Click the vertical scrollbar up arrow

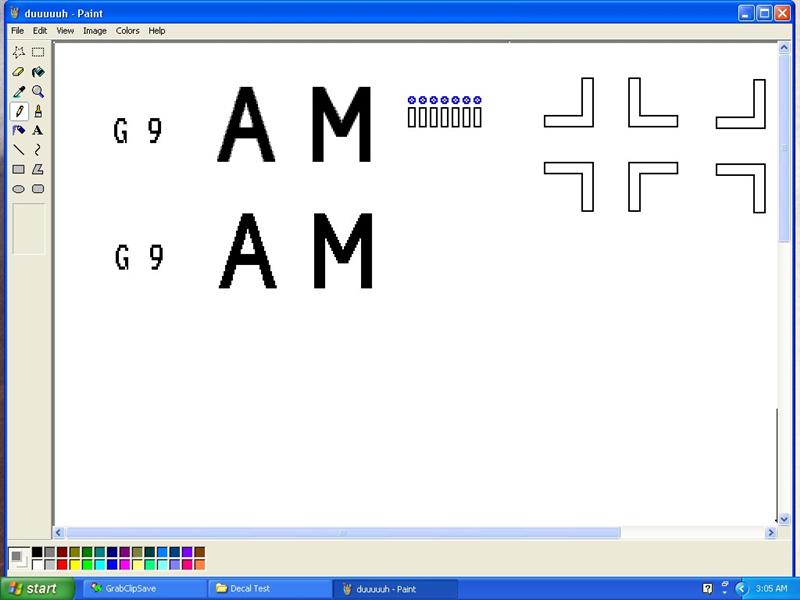tap(784, 48)
